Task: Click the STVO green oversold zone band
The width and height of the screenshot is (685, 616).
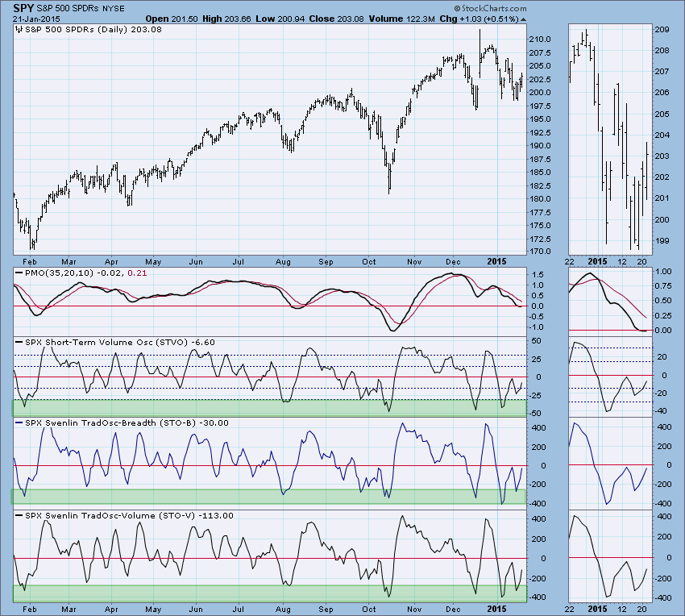Action: coord(269,408)
